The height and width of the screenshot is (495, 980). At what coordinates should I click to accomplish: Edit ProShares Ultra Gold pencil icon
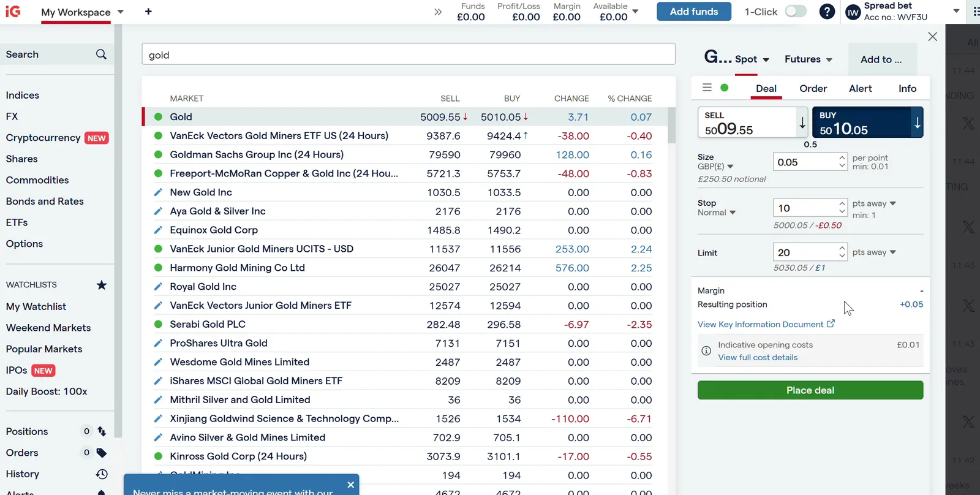[x=158, y=343]
